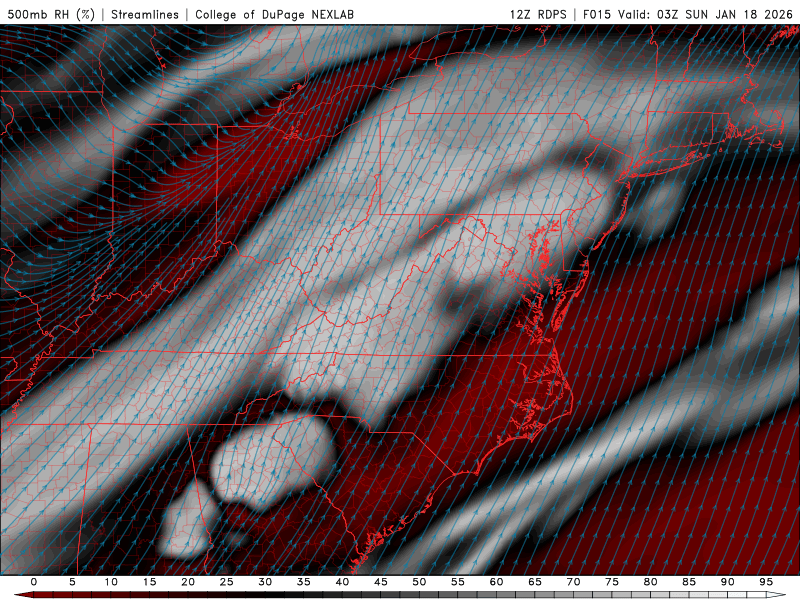The width and height of the screenshot is (800, 600).
Task: Click the colorbar label "50"
Action: [x=419, y=582]
